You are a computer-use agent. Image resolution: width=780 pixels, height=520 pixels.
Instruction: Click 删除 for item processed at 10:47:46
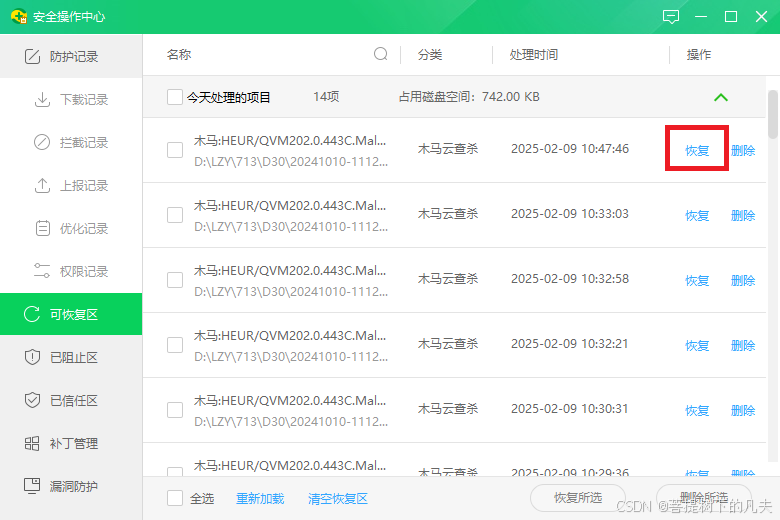click(743, 150)
